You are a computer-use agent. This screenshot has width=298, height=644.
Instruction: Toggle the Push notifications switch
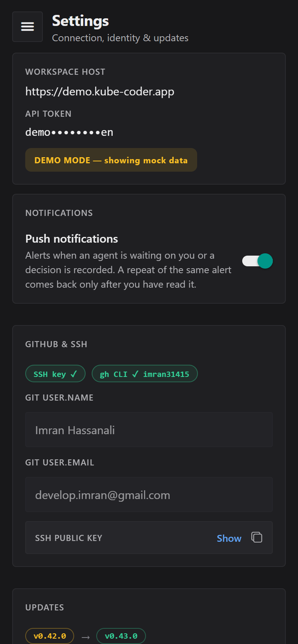[x=258, y=261]
